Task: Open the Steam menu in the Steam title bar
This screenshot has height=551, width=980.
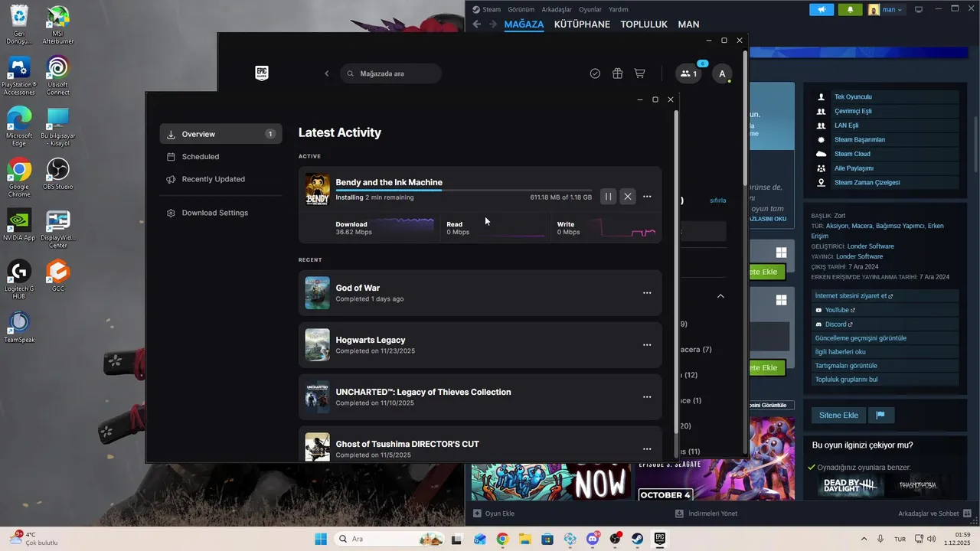Action: [x=492, y=9]
